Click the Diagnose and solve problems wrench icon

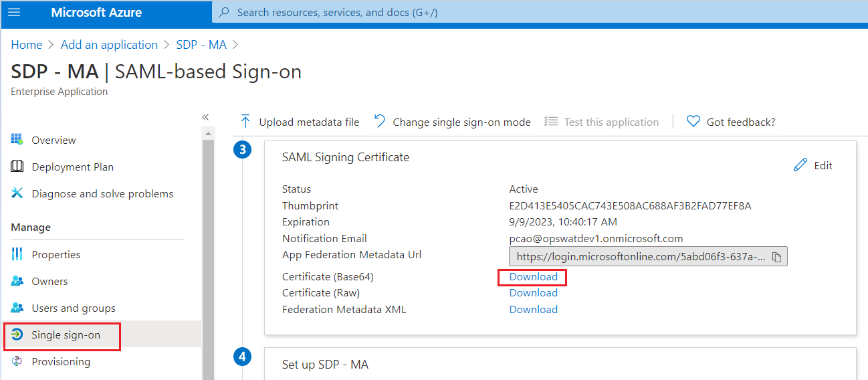[17, 193]
